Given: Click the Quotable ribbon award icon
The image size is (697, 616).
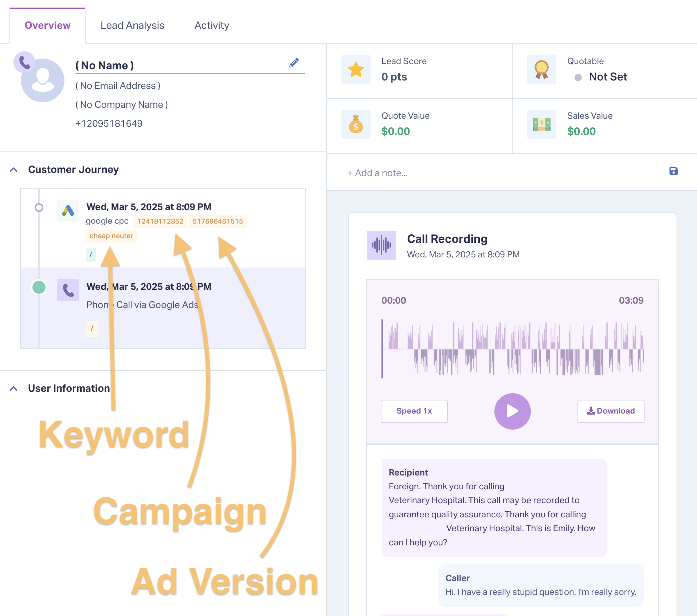Looking at the screenshot, I should [x=542, y=70].
